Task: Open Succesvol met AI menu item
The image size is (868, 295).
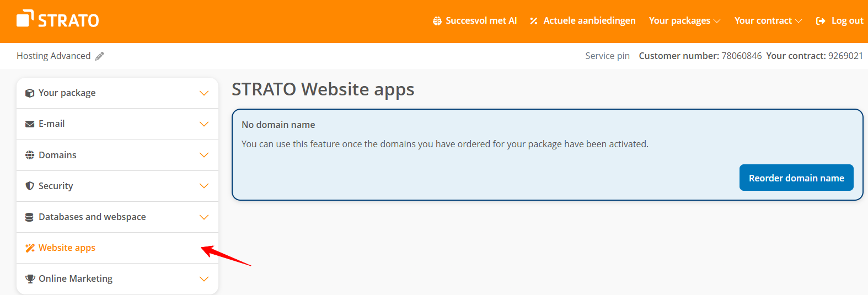Action: tap(475, 21)
